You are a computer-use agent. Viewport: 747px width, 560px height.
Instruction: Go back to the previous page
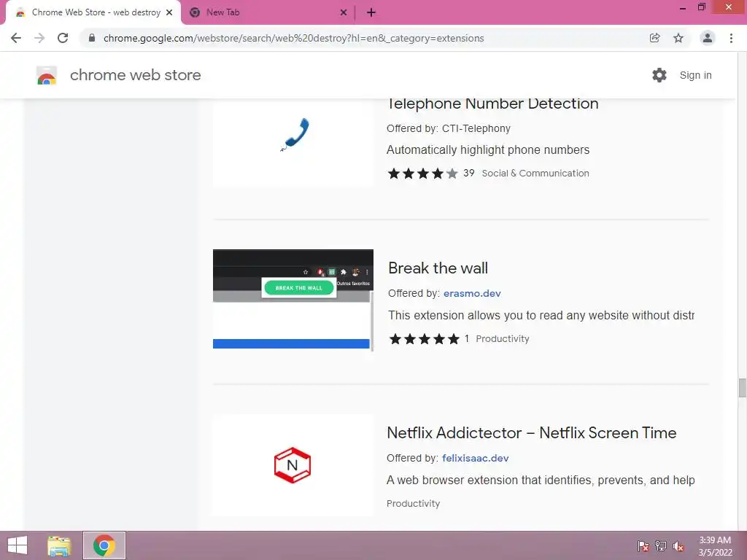16,38
